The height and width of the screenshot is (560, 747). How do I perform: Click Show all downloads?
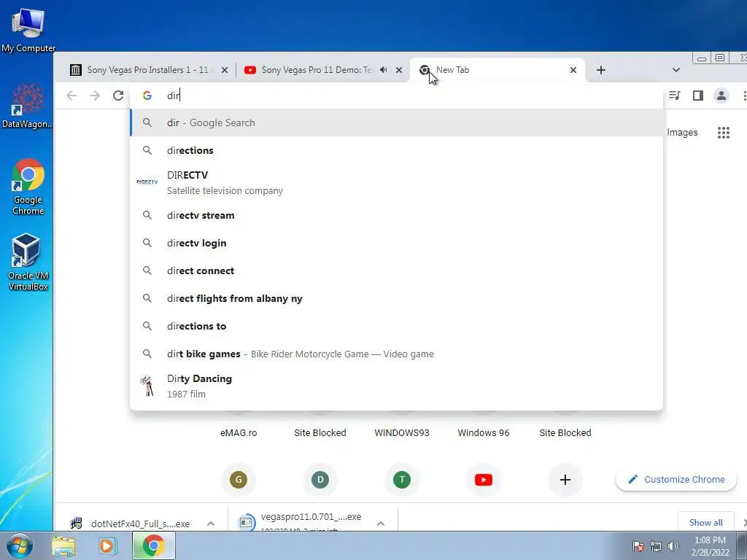[705, 522]
